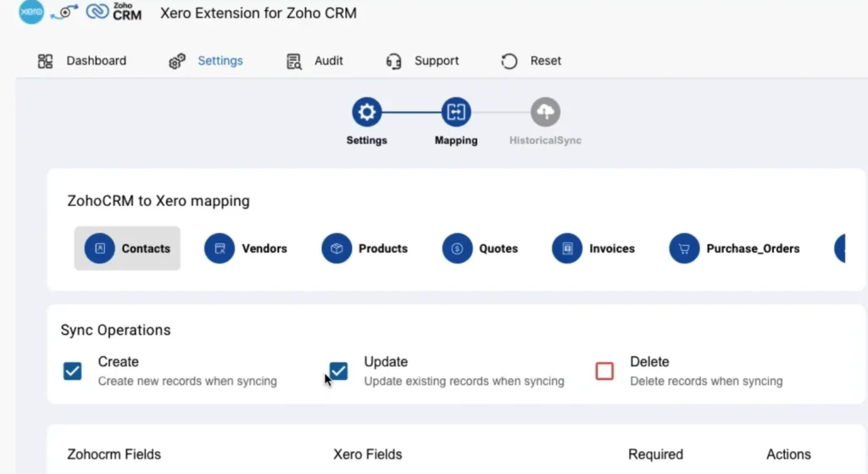Uncheck the Update sync operation checkbox
The height and width of the screenshot is (474, 868).
pyautogui.click(x=338, y=371)
